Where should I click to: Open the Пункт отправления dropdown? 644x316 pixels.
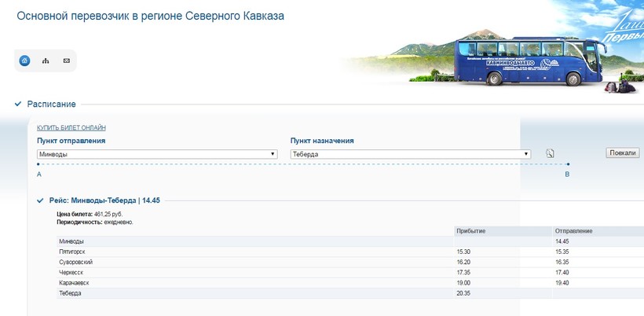[157, 154]
